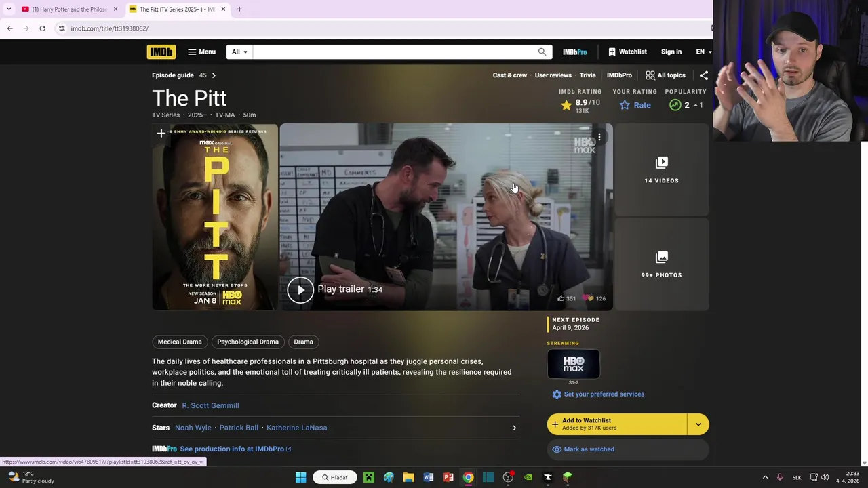Click chevron next to episode count 45
Image resolution: width=868 pixels, height=488 pixels.
coord(214,75)
